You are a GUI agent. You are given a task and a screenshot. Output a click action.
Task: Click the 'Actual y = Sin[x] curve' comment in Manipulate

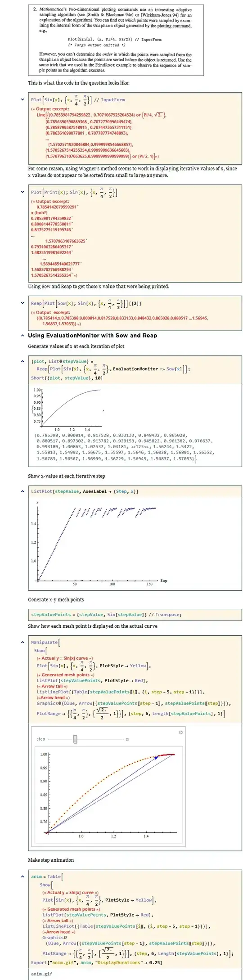coord(65,658)
